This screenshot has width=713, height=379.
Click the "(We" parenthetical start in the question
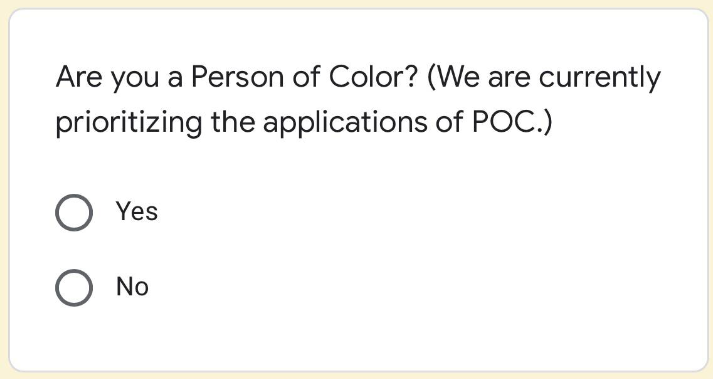[x=453, y=76]
